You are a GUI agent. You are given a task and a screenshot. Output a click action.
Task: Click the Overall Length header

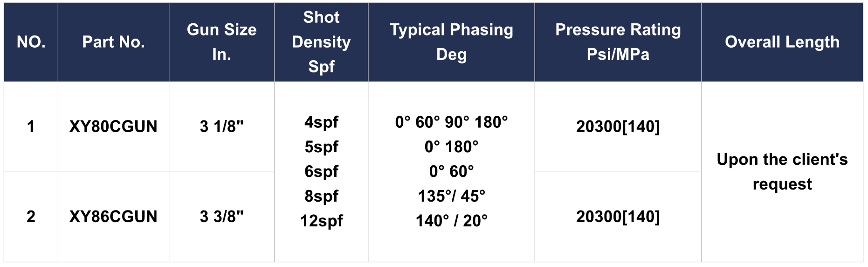782,42
